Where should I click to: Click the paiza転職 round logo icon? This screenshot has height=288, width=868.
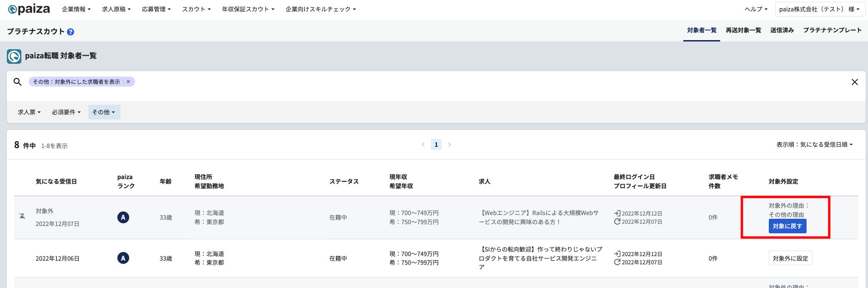(14, 57)
